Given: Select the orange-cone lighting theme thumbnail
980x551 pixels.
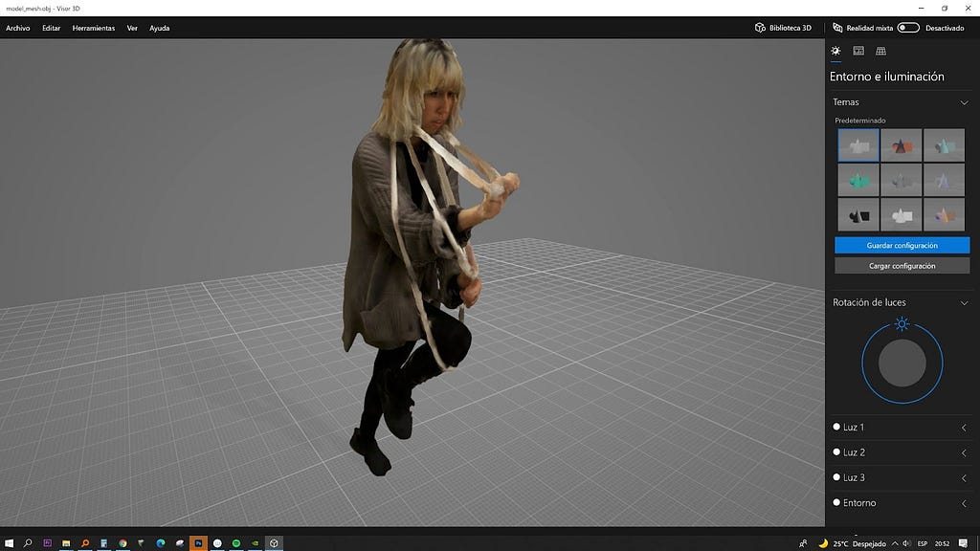Looking at the screenshot, I should click(901, 145).
